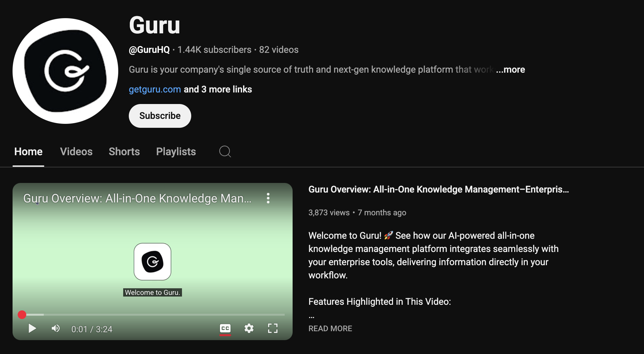Image resolution: width=644 pixels, height=354 pixels.
Task: Expand channel description with ...more
Action: [x=510, y=70]
